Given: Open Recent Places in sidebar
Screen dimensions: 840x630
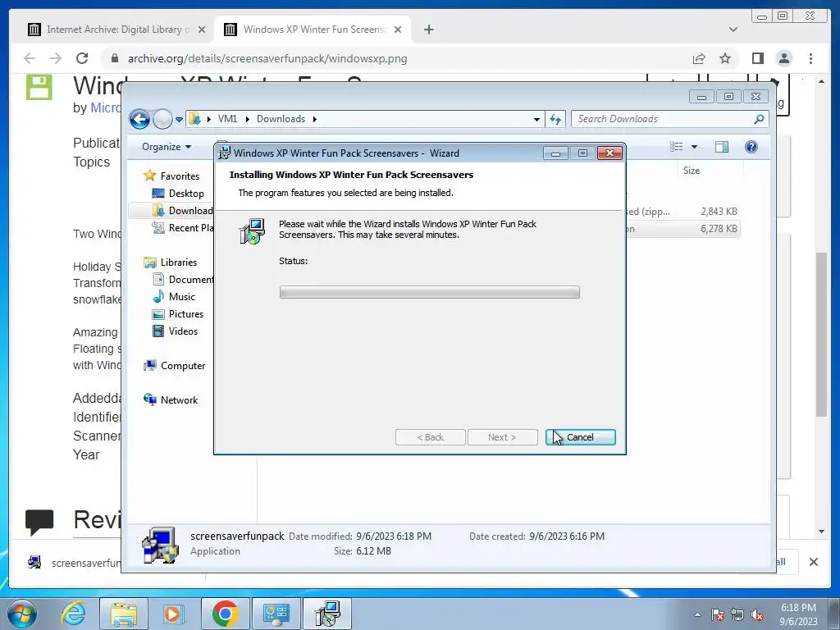Looking at the screenshot, I should pyautogui.click(x=183, y=228).
